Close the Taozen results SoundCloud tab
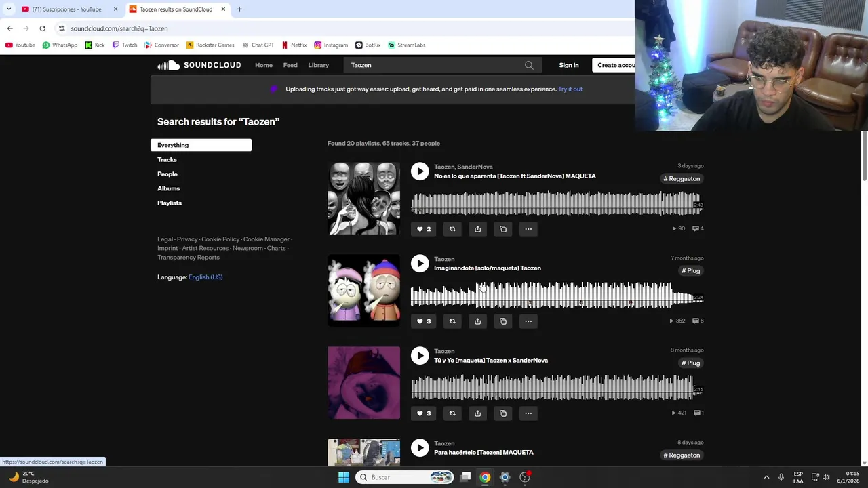Screen dimensions: 868x488 pos(223,9)
